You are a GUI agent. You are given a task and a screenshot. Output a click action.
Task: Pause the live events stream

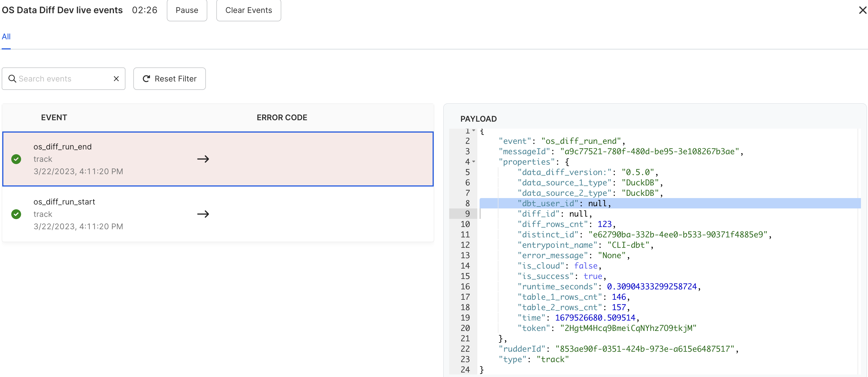(x=187, y=10)
